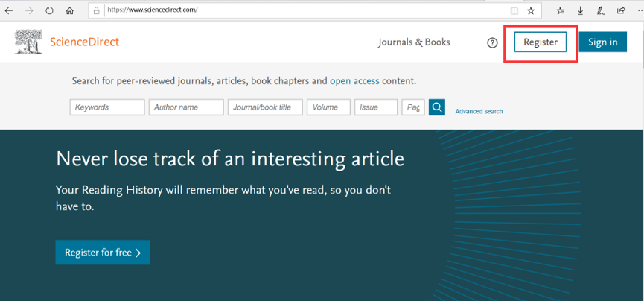Screen dimensions: 644x301
Task: Share this page using share icon
Action: coord(621,11)
